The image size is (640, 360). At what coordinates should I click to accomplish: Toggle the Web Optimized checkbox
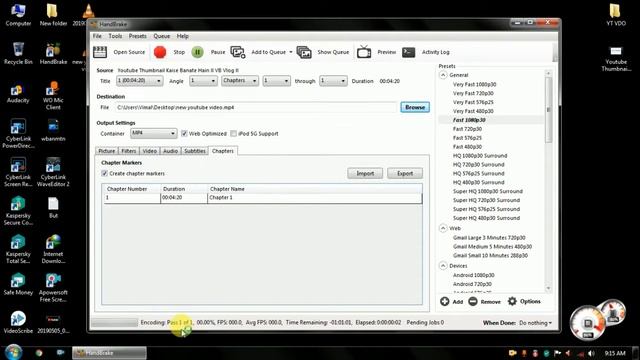coord(184,133)
